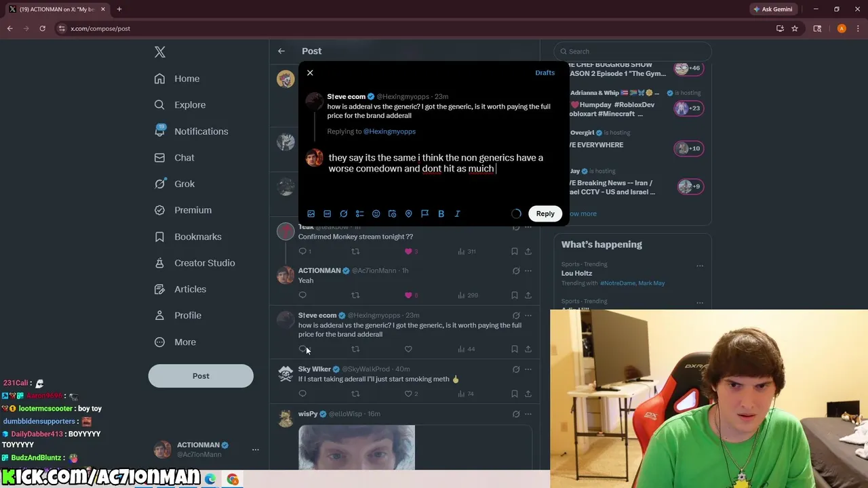Viewport: 868px width, 488px height.
Task: Like the Sky Wlker post
Action: point(408,394)
